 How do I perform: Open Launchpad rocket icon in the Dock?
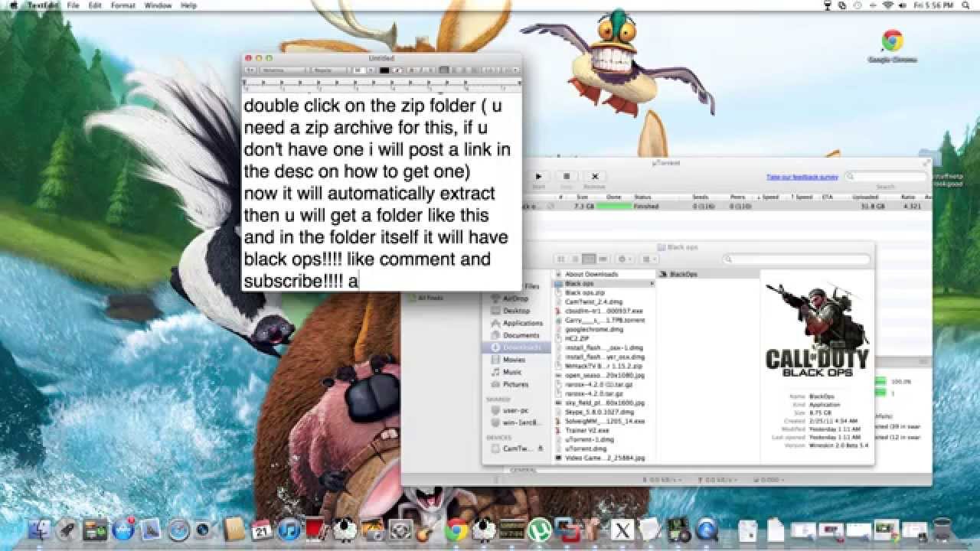pos(67,530)
